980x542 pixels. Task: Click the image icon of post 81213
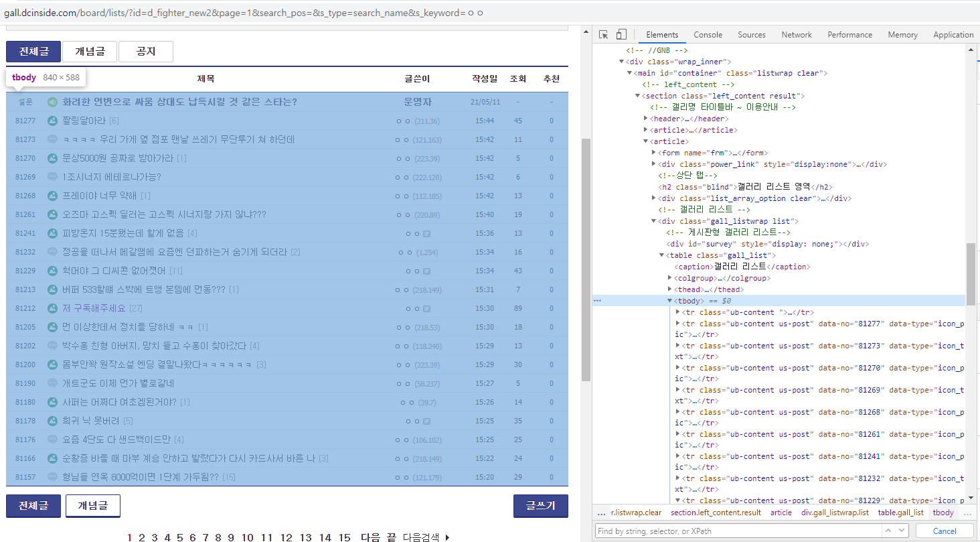pyautogui.click(x=52, y=289)
